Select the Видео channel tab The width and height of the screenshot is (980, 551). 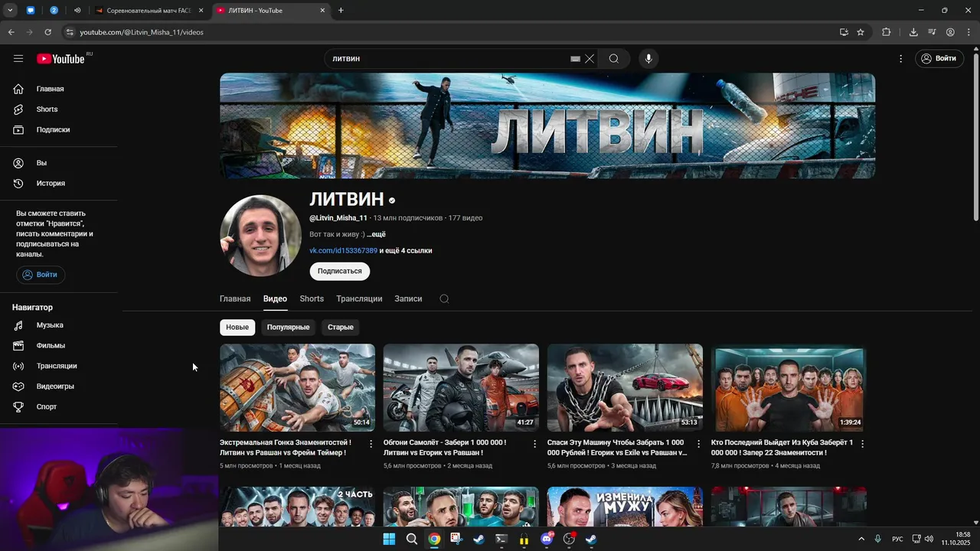coord(275,298)
